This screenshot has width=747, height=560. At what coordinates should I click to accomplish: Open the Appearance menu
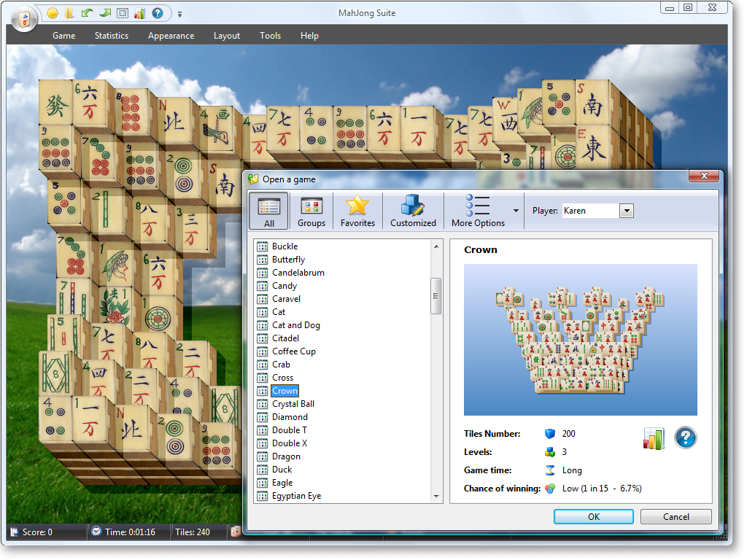(171, 36)
